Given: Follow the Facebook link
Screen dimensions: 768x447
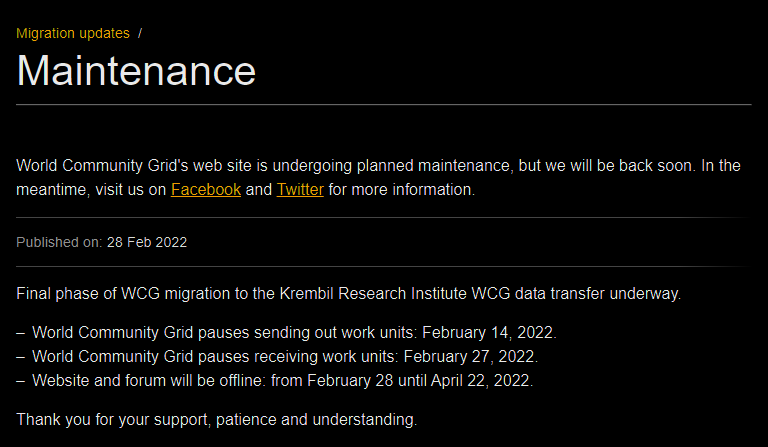Looking at the screenshot, I should click(206, 189).
